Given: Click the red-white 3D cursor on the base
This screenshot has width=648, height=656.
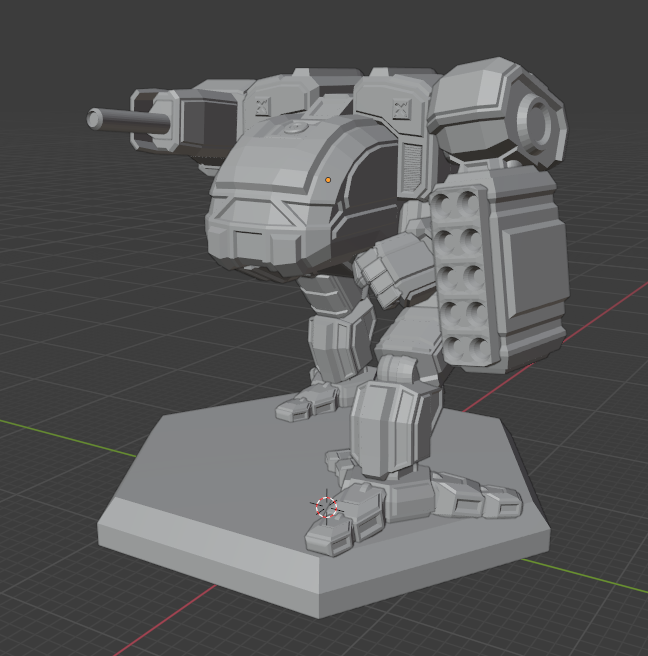Looking at the screenshot, I should [326, 507].
